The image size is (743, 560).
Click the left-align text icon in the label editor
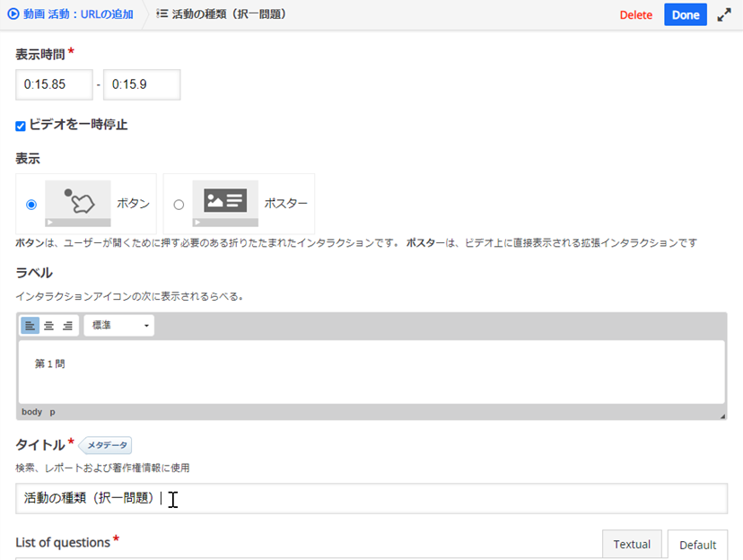tap(31, 326)
